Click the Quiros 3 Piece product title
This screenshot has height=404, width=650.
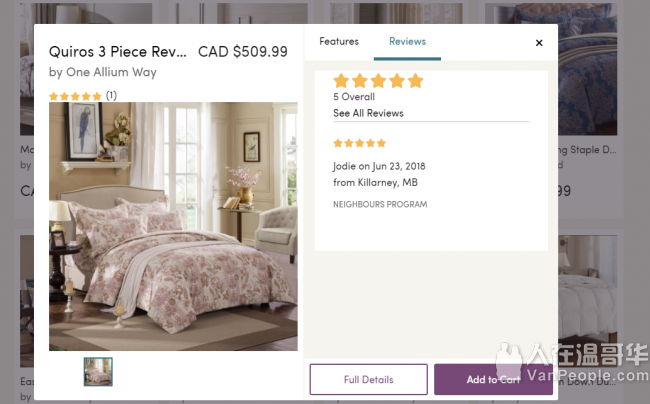click(118, 52)
